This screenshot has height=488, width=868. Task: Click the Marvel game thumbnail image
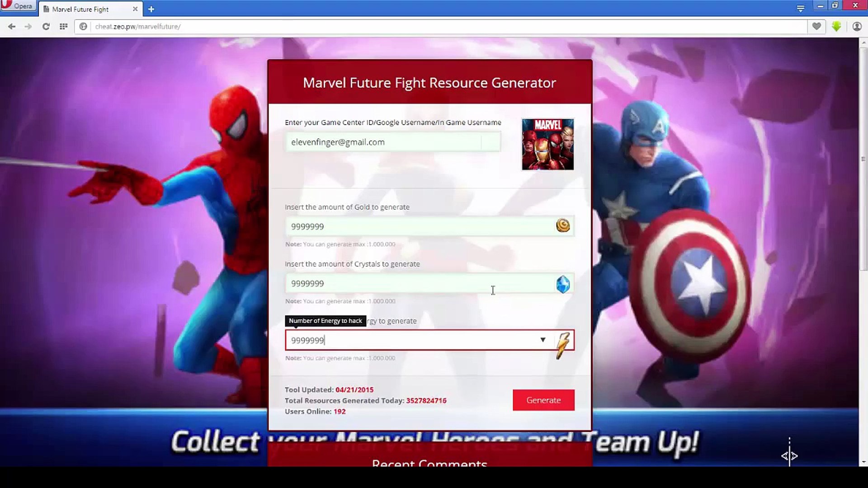click(547, 144)
